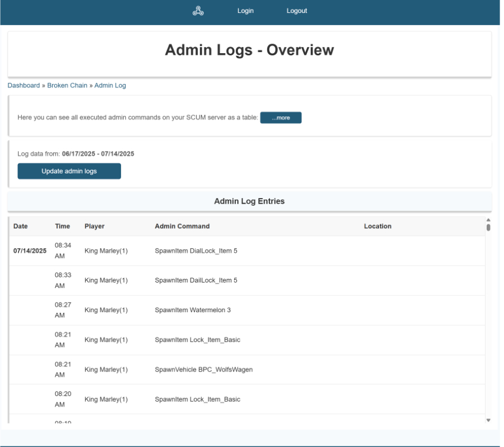
Task: Select the SpawnItem Watermelon 3 log row
Action: pyautogui.click(x=193, y=310)
